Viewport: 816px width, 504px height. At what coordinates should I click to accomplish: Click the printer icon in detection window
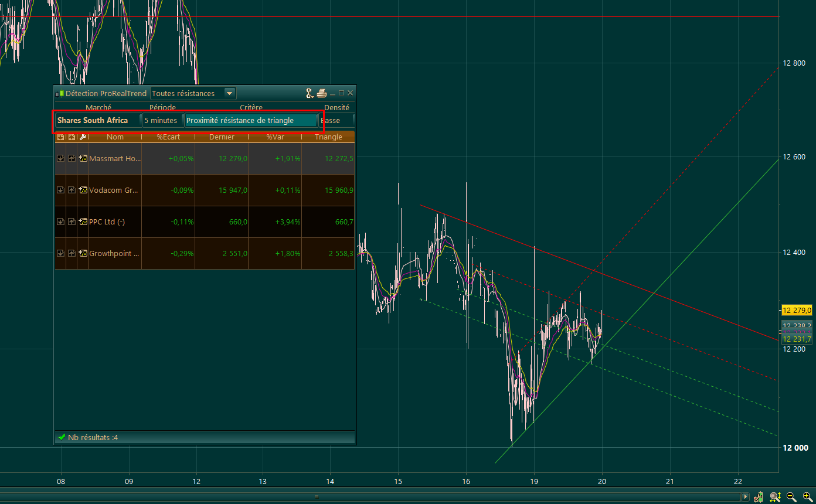point(321,93)
